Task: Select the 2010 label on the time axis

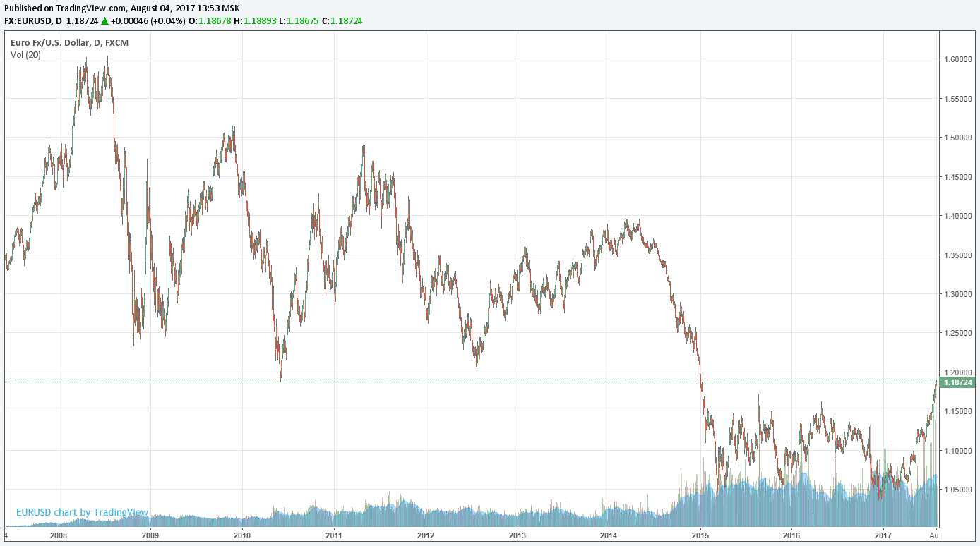Action: pyautogui.click(x=242, y=536)
